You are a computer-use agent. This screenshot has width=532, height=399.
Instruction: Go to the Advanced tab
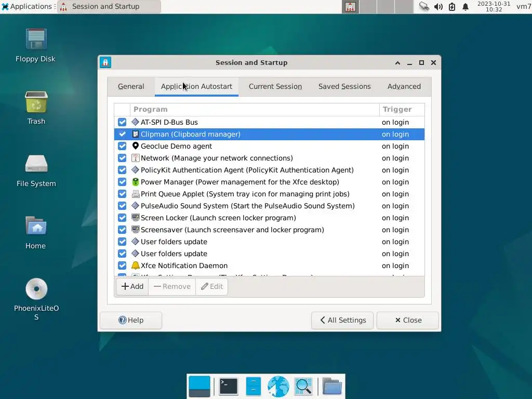[404, 87]
